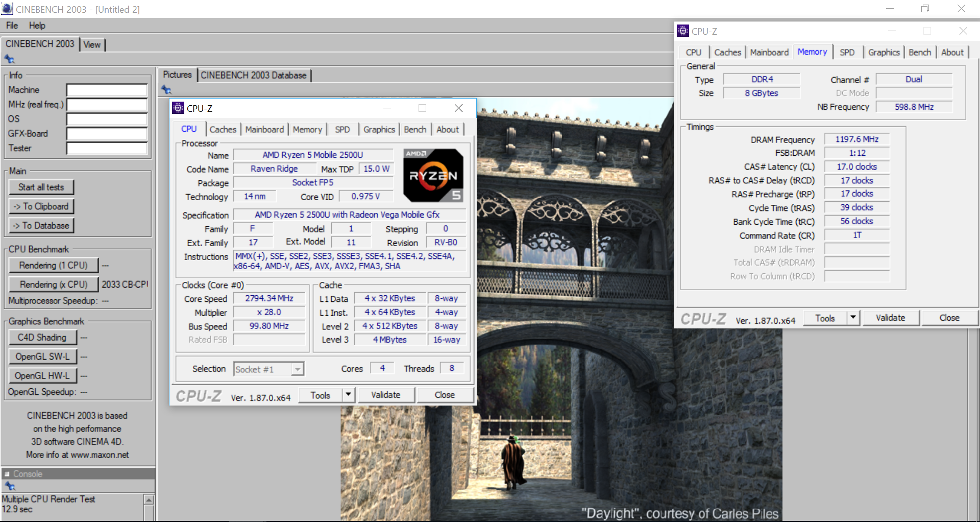Switch to Mainboard tab in front CPU-Z window
The width and height of the screenshot is (980, 522).
click(x=264, y=129)
